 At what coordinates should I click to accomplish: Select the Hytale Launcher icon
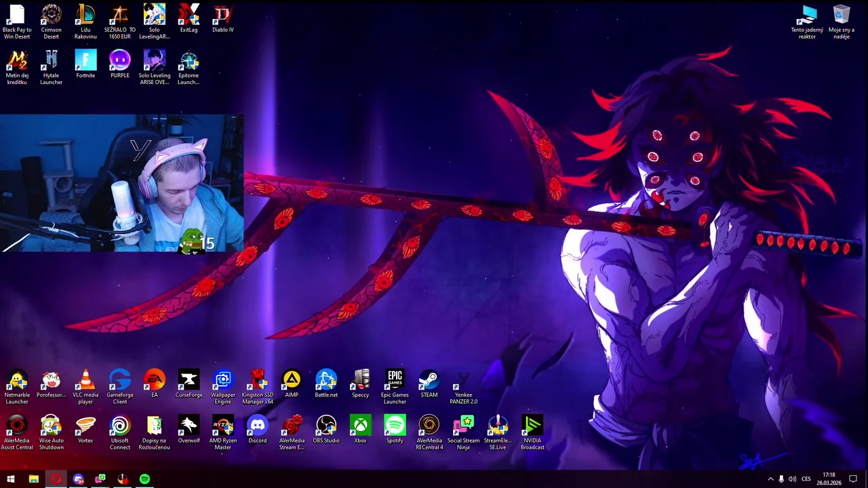[52, 67]
